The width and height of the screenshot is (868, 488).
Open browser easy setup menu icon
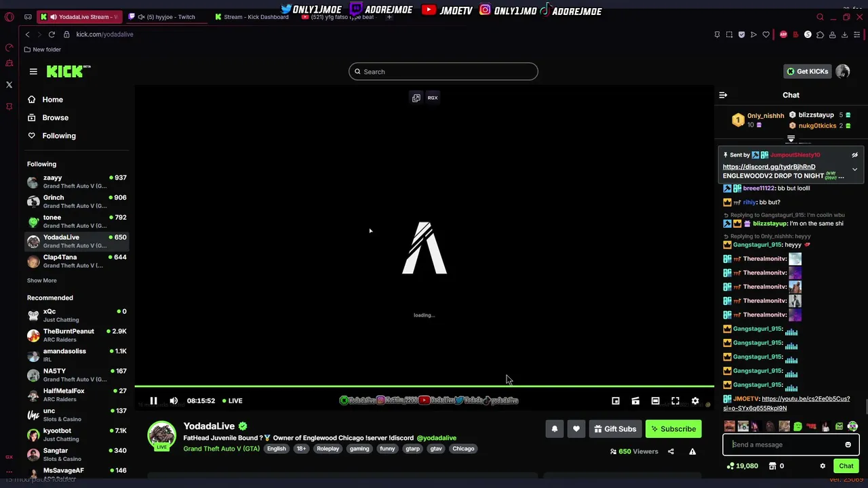coord(857,35)
